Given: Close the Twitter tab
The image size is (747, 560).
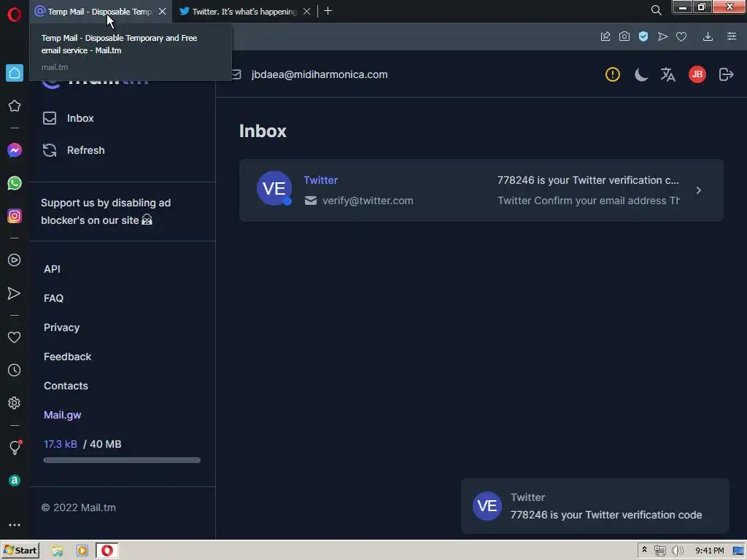Looking at the screenshot, I should [307, 12].
